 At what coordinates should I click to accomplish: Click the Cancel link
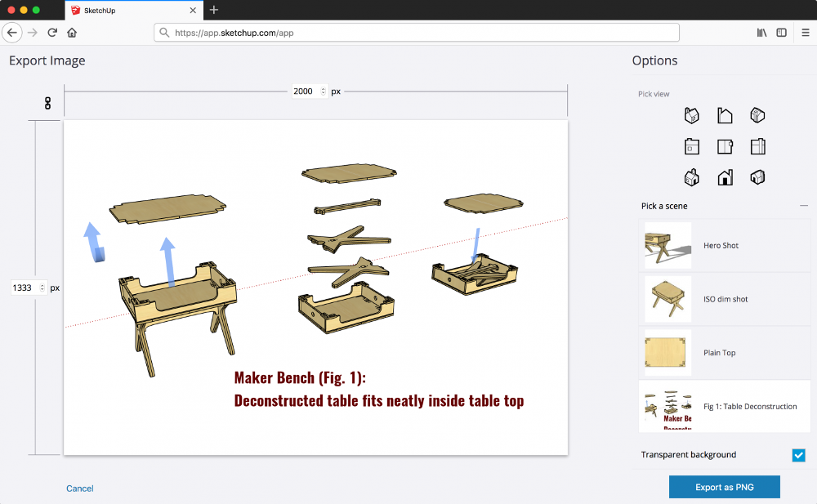[80, 488]
